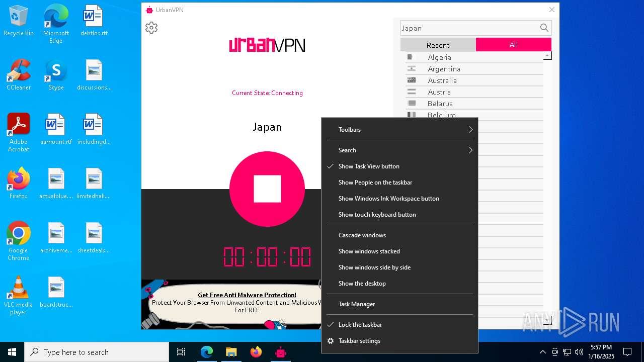This screenshot has width=644, height=362.
Task: Choose Show the desktop
Action: pyautogui.click(x=399, y=284)
